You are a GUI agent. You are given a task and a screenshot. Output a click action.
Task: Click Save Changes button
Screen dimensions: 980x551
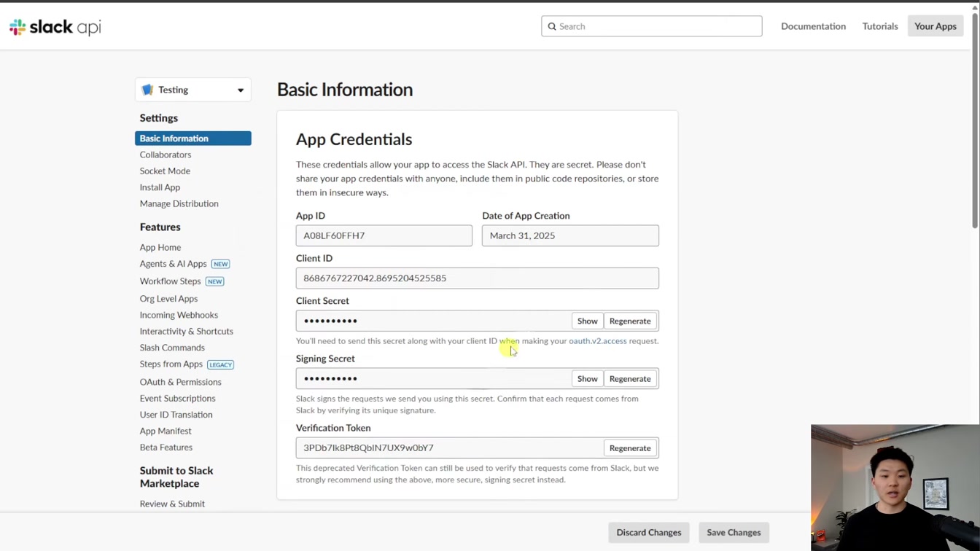tap(734, 532)
